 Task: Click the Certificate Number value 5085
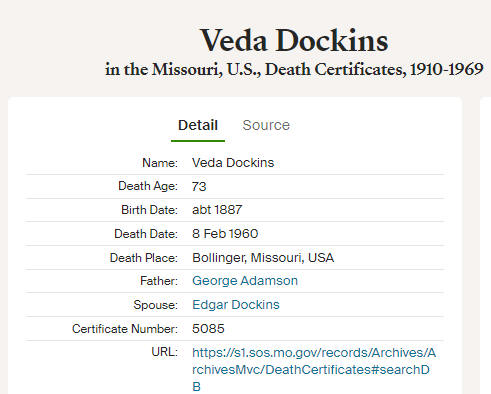pos(208,329)
